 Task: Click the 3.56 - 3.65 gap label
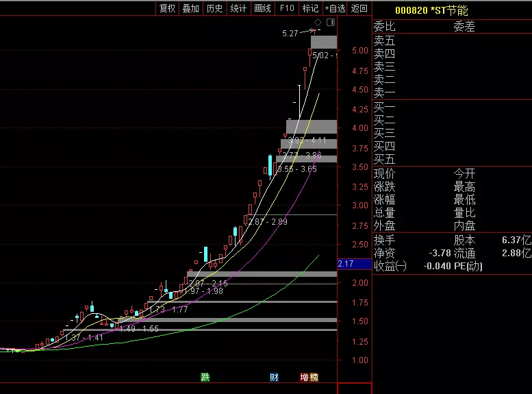pyautogui.click(x=297, y=169)
